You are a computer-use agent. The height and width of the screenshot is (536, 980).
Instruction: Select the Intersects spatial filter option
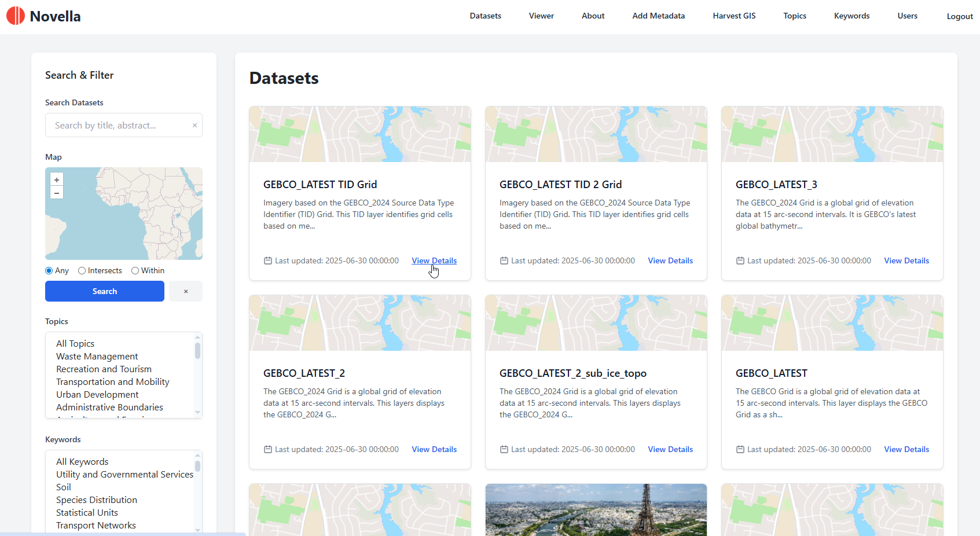82,271
